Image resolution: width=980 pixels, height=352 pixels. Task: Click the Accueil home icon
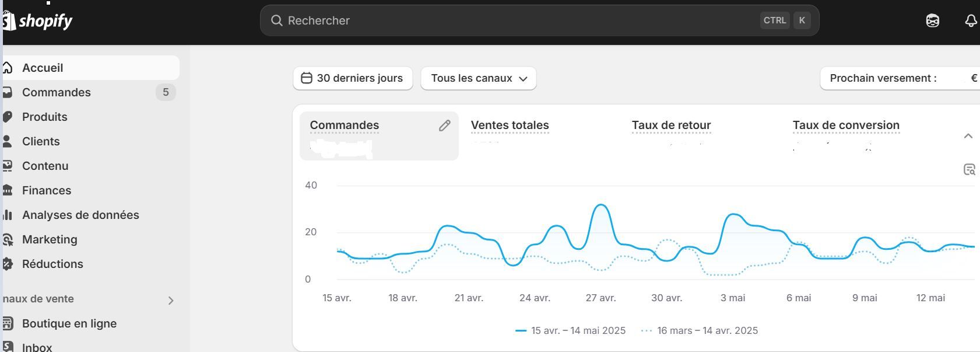(8, 68)
